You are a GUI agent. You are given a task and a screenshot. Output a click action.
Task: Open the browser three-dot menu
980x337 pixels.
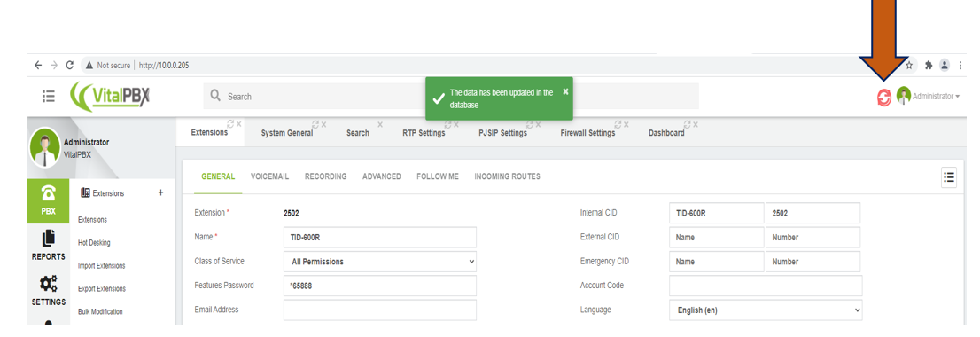point(961,65)
